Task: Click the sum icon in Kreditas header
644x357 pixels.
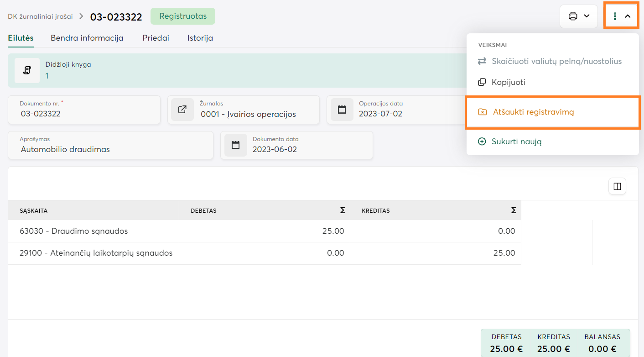Action: [x=513, y=210]
